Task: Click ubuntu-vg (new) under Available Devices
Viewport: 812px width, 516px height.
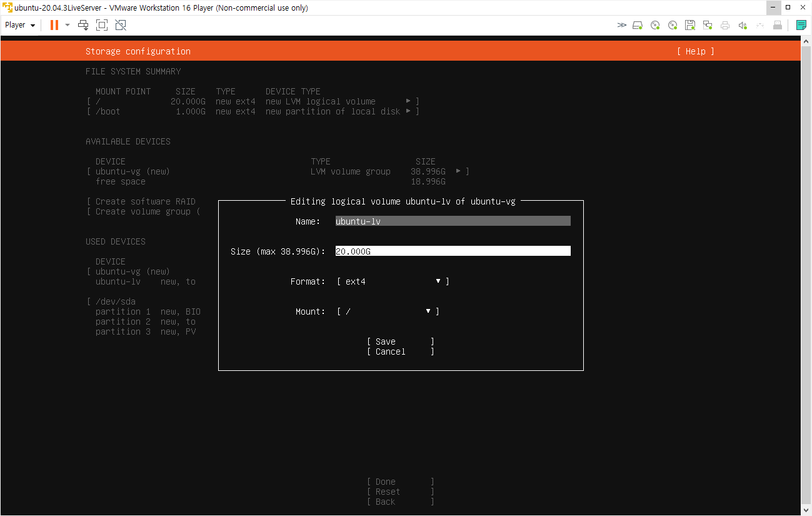Action: click(133, 171)
